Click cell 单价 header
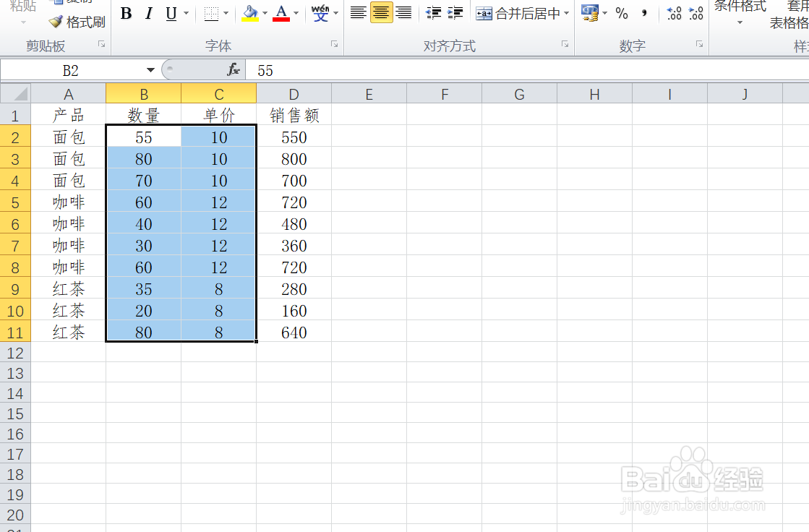 219,115
